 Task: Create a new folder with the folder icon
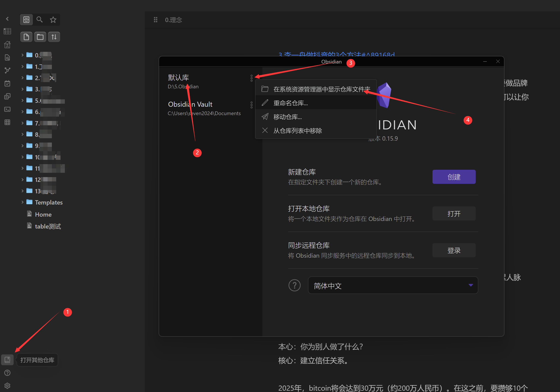40,37
